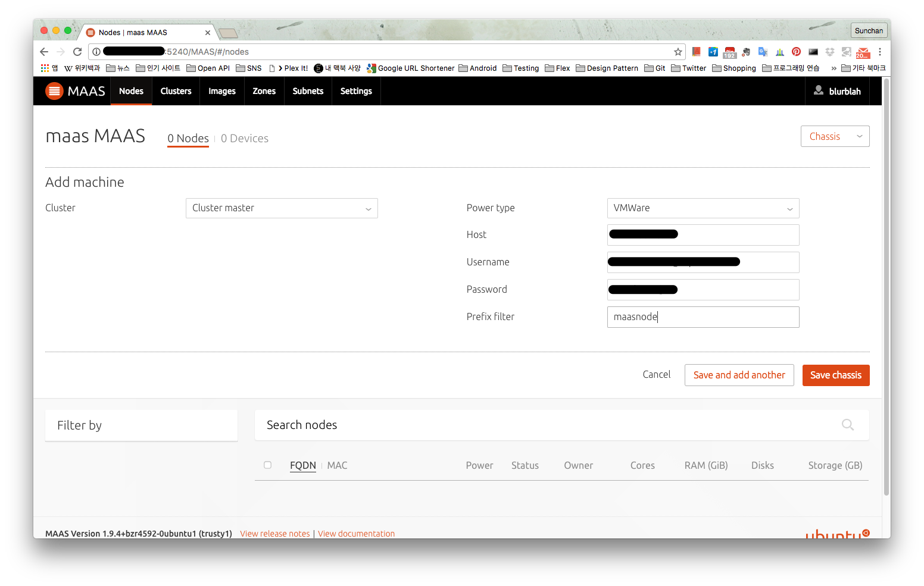Click the Search nodes field
The height and width of the screenshot is (586, 924).
562,425
